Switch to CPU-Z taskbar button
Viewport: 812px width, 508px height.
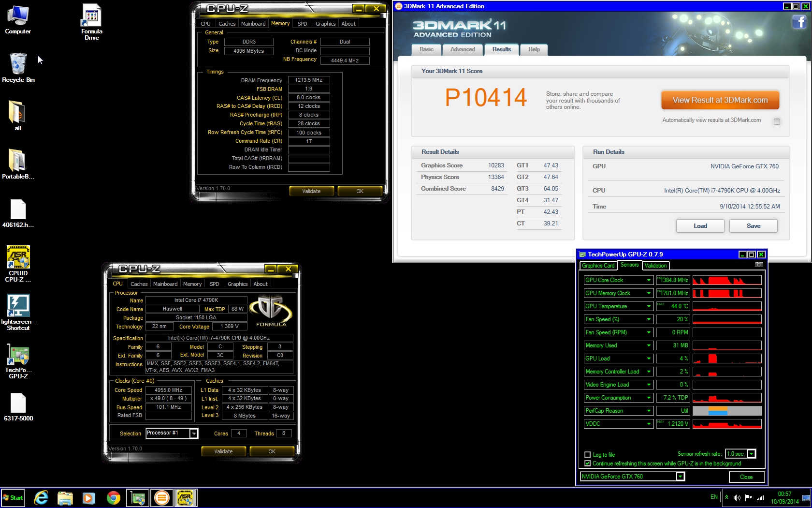pos(186,497)
